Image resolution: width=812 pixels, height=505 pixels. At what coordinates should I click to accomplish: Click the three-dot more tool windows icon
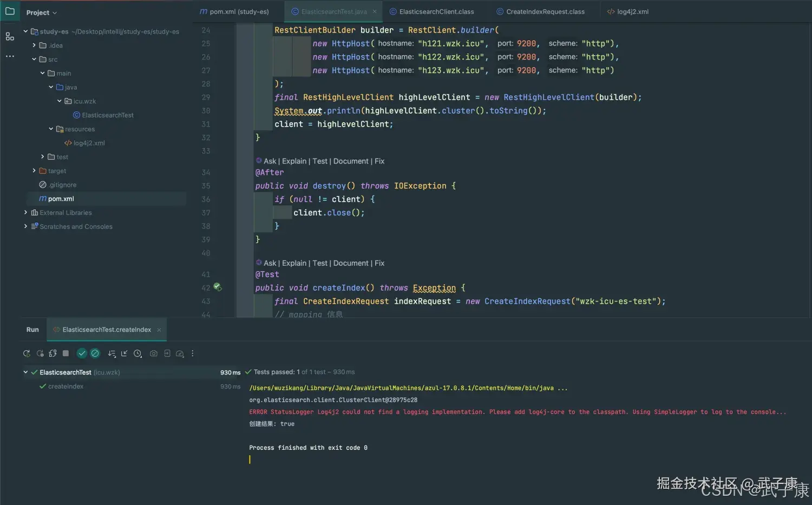pyautogui.click(x=10, y=56)
